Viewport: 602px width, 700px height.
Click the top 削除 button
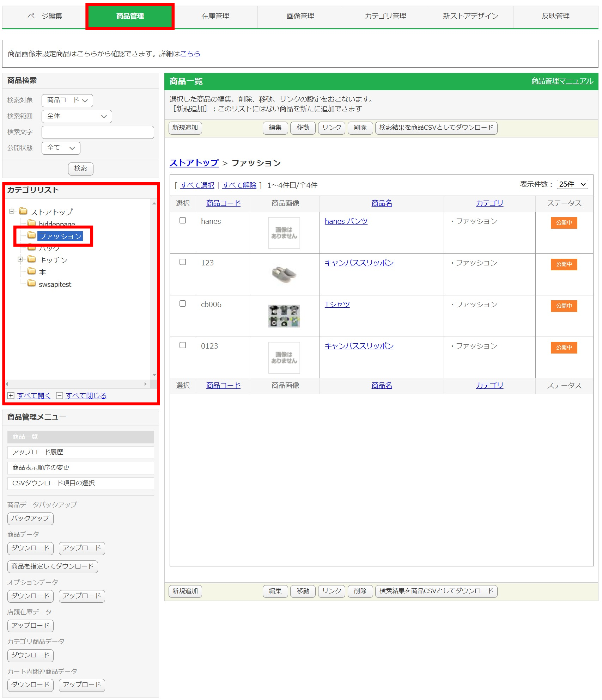pos(360,128)
